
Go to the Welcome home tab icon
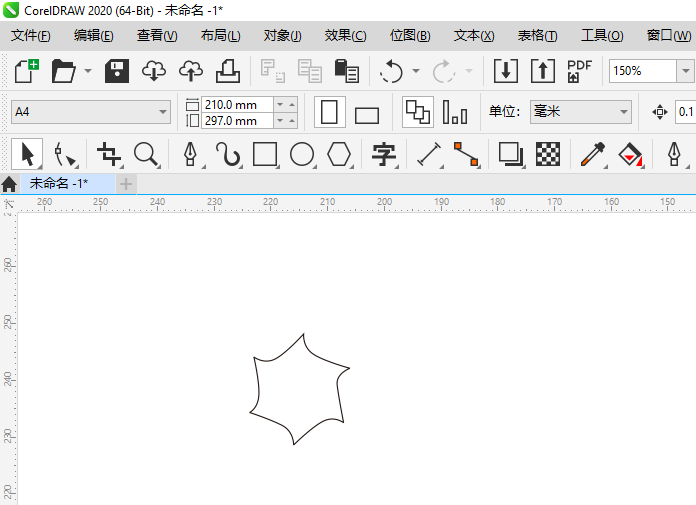(9, 184)
